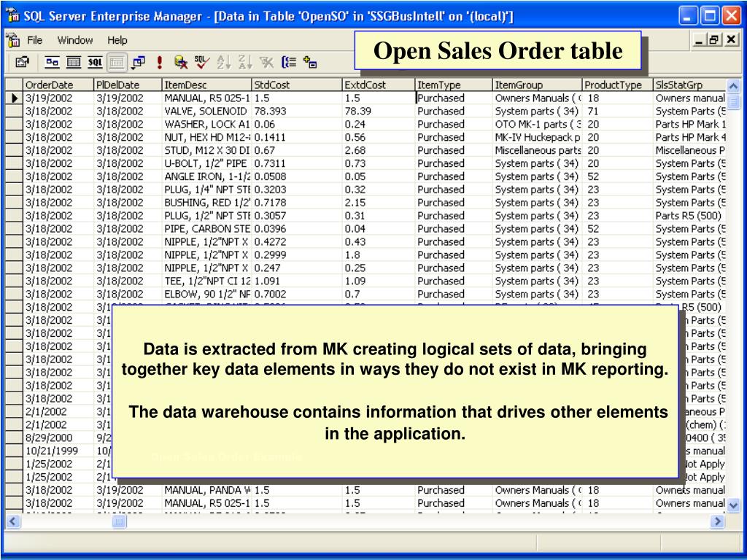Click the Enterprise Manager title bar icon

point(13,16)
